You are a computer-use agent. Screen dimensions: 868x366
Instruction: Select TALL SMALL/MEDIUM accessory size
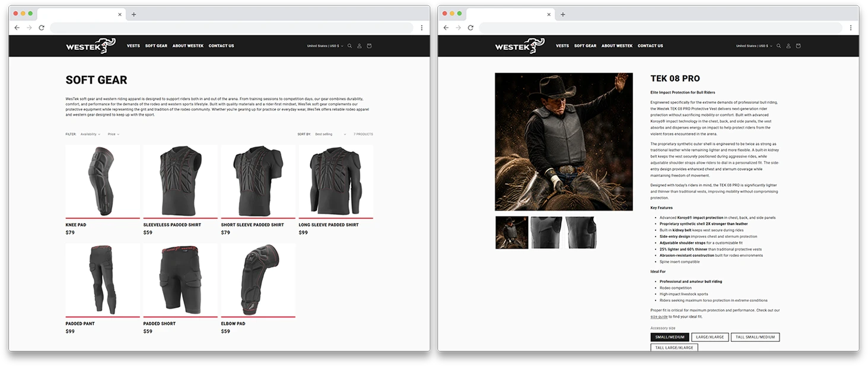coord(755,337)
